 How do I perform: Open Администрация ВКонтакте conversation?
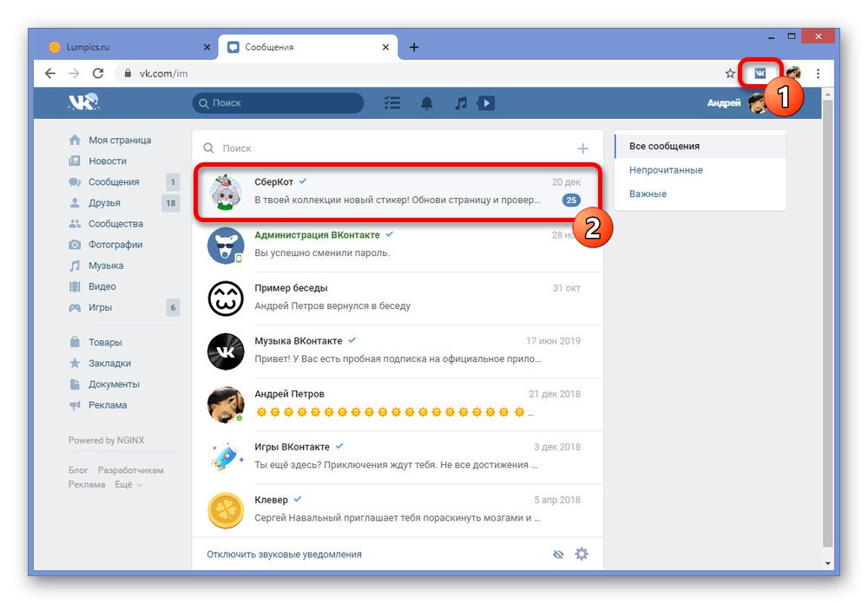(x=398, y=245)
